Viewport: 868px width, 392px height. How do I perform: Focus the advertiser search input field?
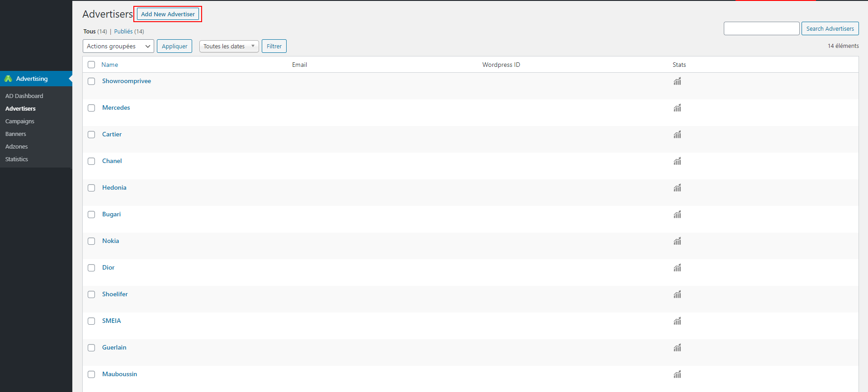tap(762, 28)
